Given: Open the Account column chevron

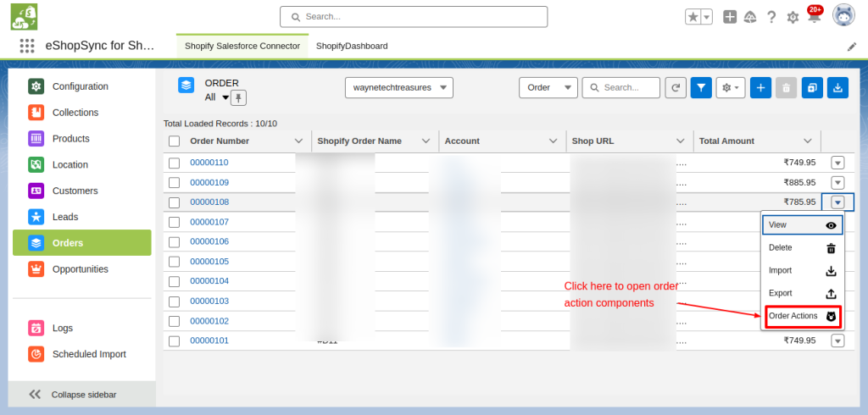Looking at the screenshot, I should click(x=553, y=141).
